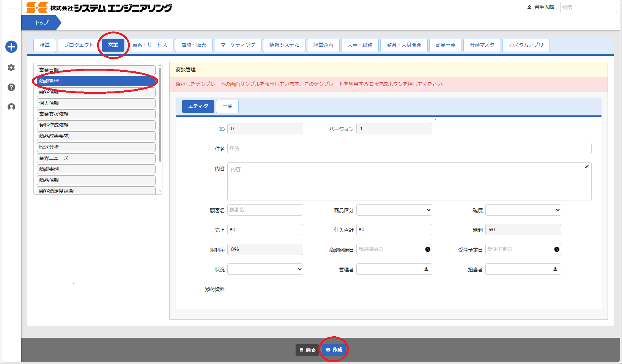The image size is (622, 364).
Task: Click person icon in 管理者 field
Action: 426,269
